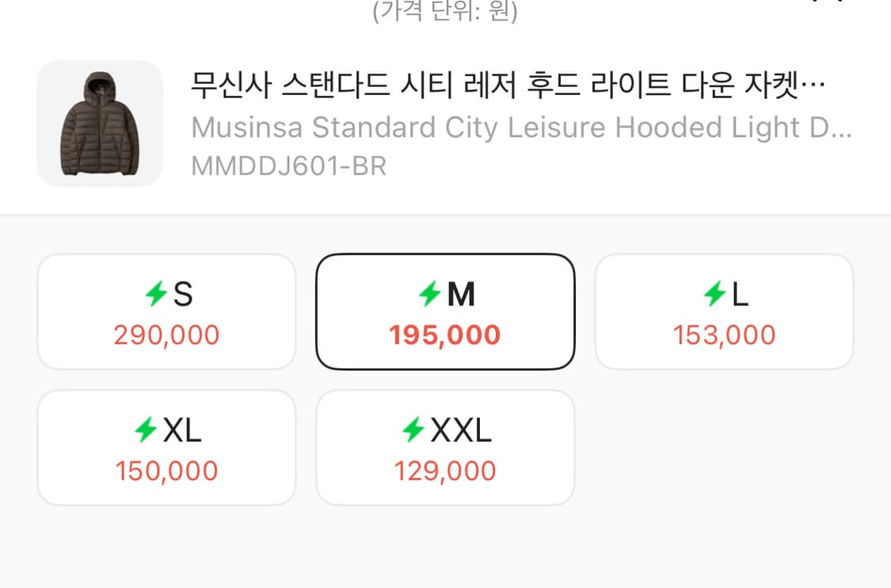
Task: Select the L size option
Action: 724,310
